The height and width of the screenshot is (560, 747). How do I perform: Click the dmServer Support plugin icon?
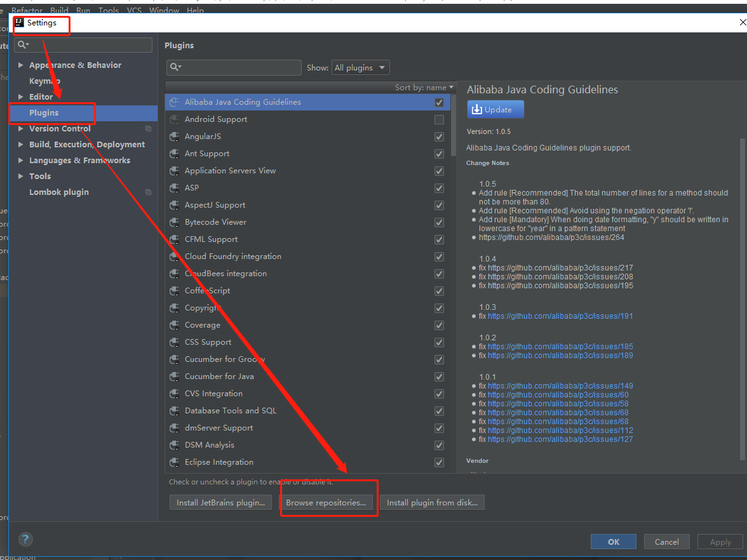tap(174, 428)
